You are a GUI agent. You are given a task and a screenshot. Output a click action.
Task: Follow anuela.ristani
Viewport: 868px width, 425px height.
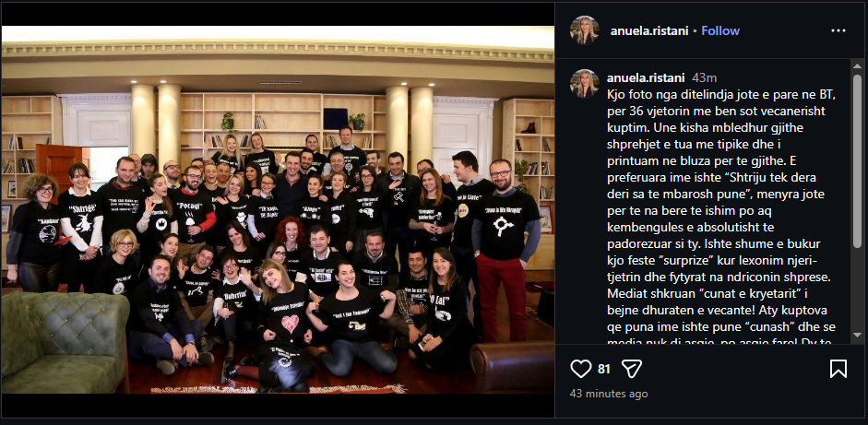coord(720,31)
